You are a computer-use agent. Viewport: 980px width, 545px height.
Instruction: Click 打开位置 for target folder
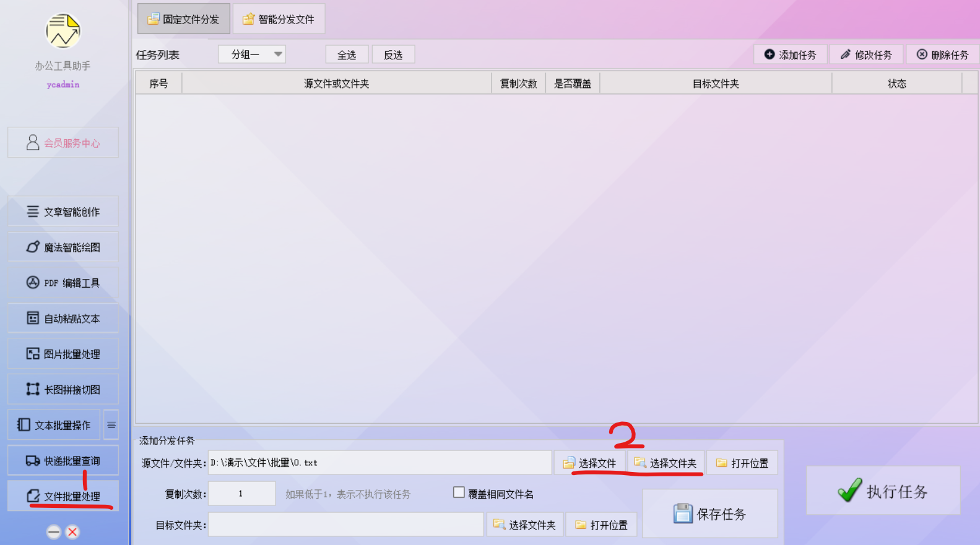(602, 525)
